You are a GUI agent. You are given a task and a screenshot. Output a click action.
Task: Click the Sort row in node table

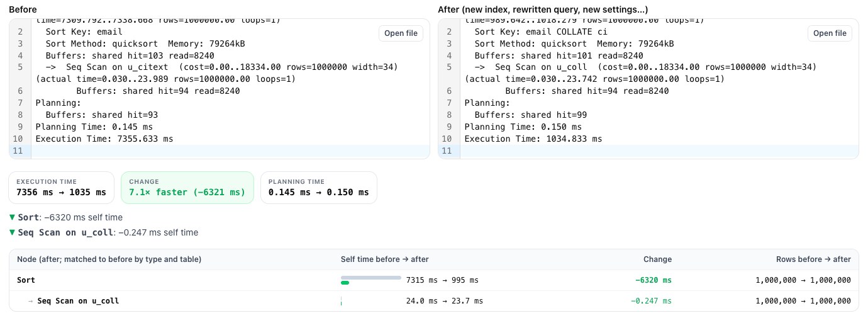pyautogui.click(x=433, y=280)
